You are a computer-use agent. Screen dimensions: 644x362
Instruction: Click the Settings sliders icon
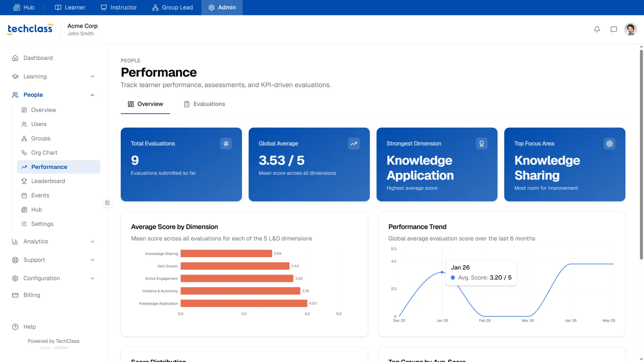[24, 224]
